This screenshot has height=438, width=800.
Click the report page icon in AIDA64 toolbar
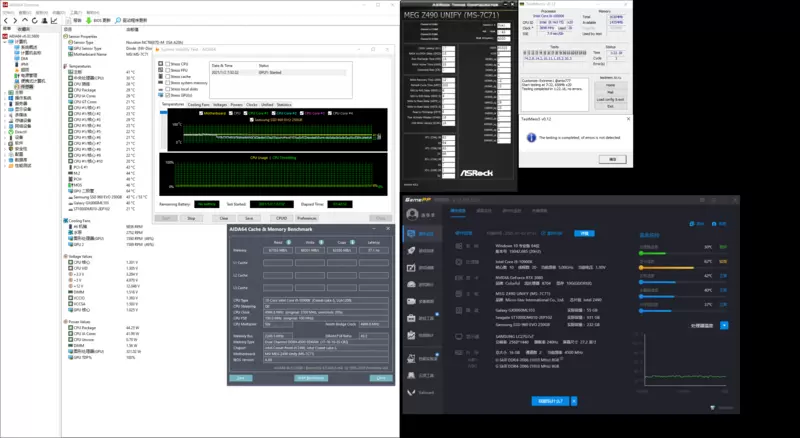[x=68, y=20]
